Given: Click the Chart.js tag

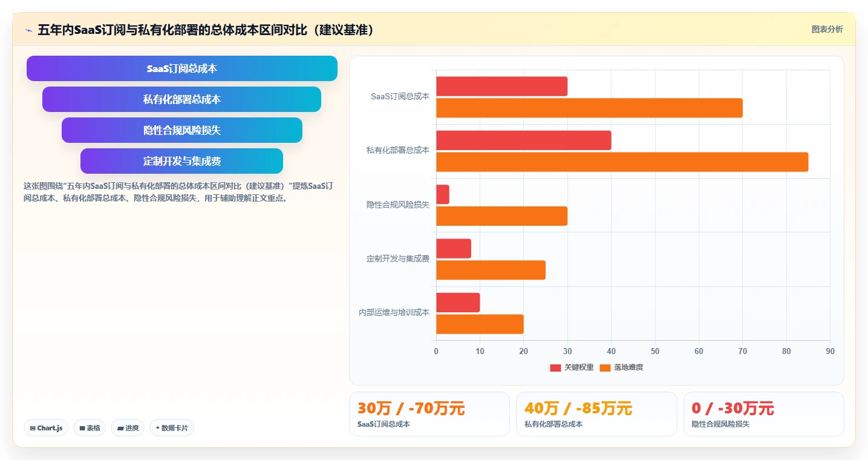Looking at the screenshot, I should tap(46, 428).
